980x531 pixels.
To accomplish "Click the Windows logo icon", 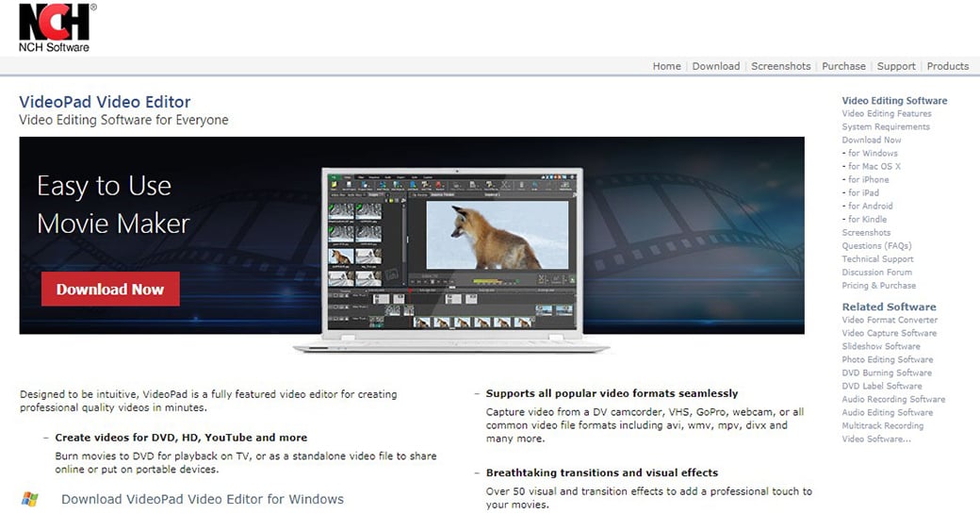I will [30, 499].
